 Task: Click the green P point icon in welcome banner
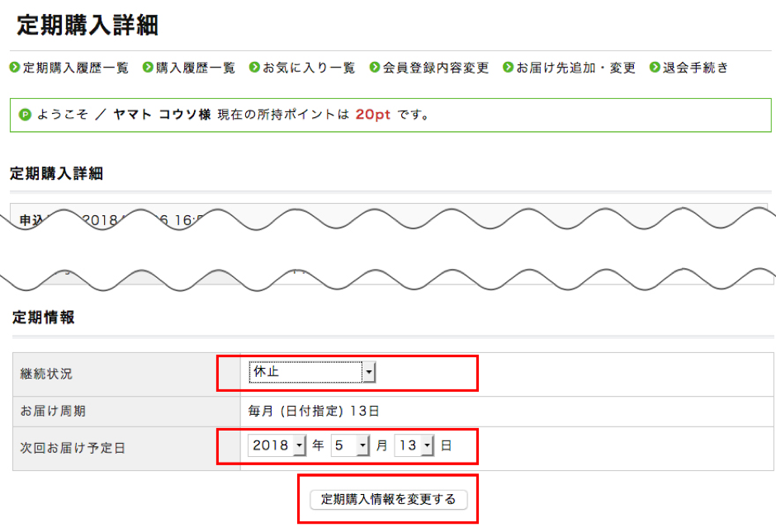click(24, 115)
